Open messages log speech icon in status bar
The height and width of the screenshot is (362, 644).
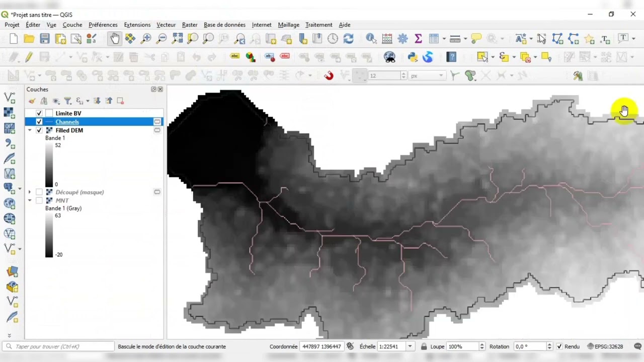pos(637,346)
